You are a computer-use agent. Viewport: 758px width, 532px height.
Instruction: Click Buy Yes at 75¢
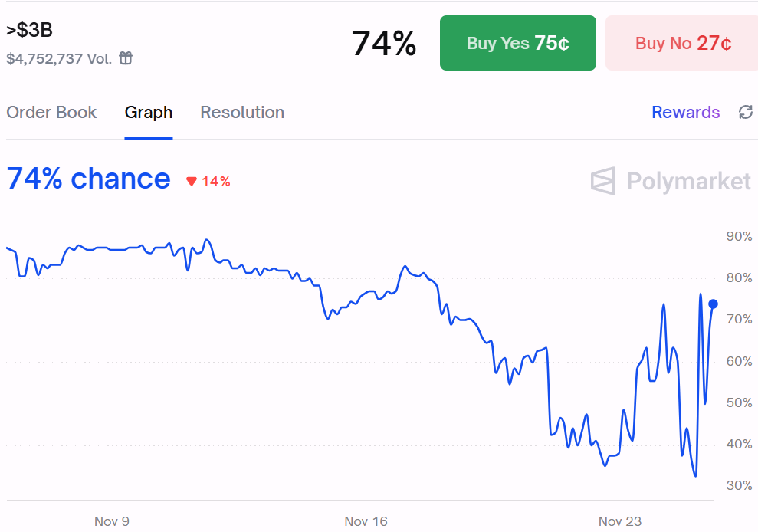coord(517,43)
